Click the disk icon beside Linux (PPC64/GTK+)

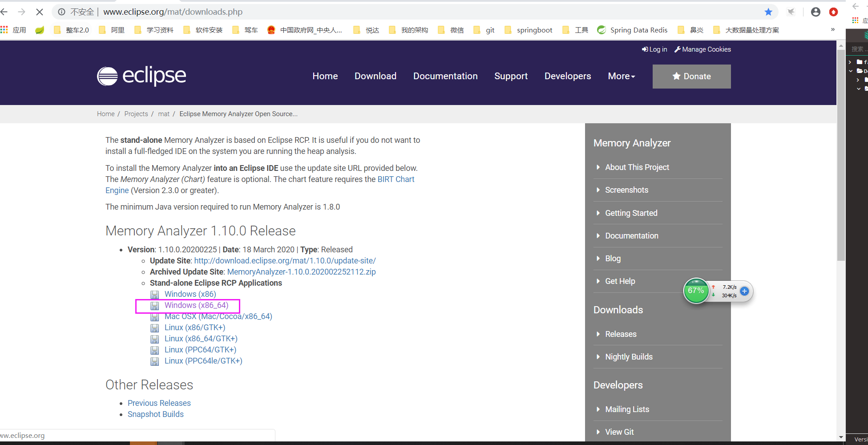click(x=154, y=350)
